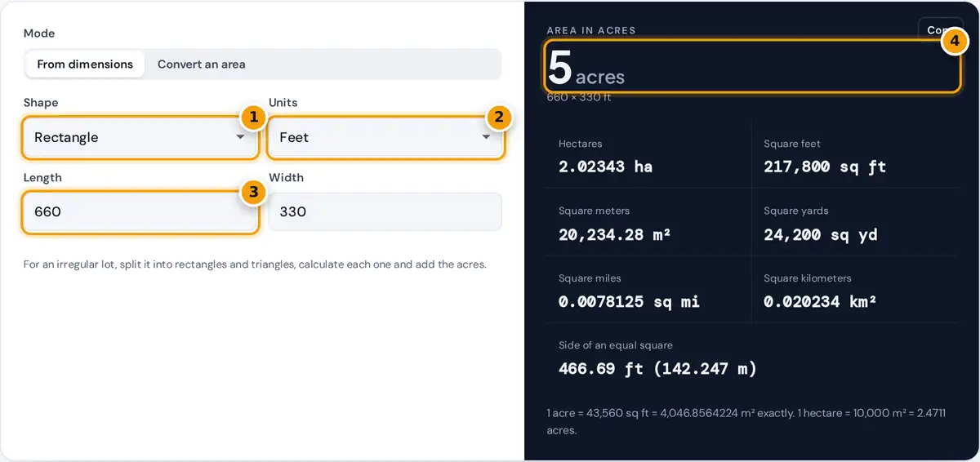Click the Width input field with 330

click(x=385, y=211)
